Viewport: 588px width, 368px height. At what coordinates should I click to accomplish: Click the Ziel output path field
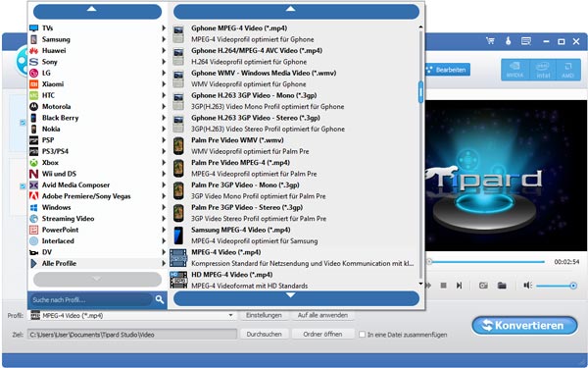[132, 335]
